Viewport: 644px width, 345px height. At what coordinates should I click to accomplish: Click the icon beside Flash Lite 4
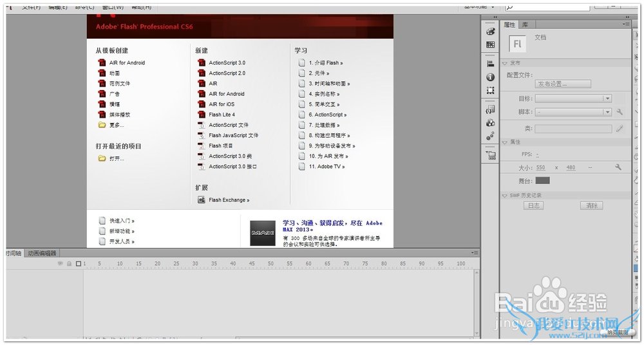coord(201,114)
